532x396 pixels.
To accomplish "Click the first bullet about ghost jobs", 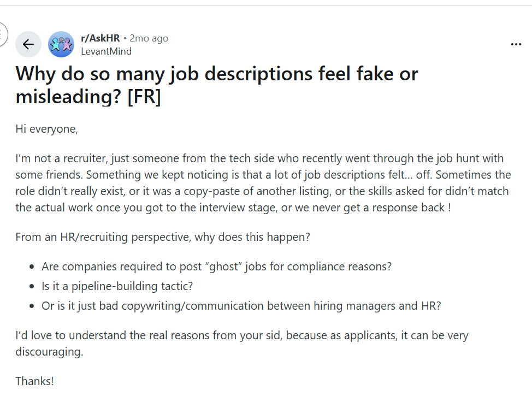I will (x=216, y=266).
